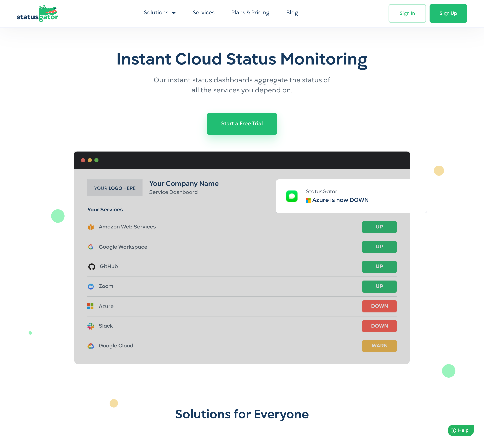Open the Blog link in navigation
The image size is (484, 448).
point(292,13)
